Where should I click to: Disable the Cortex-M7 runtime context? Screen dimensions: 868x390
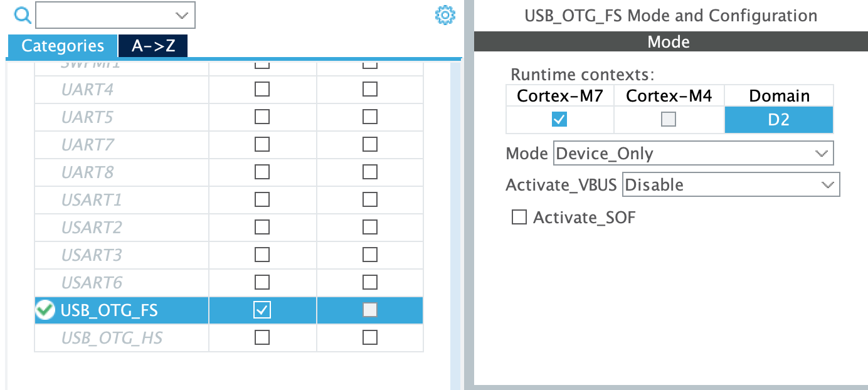pos(559,120)
